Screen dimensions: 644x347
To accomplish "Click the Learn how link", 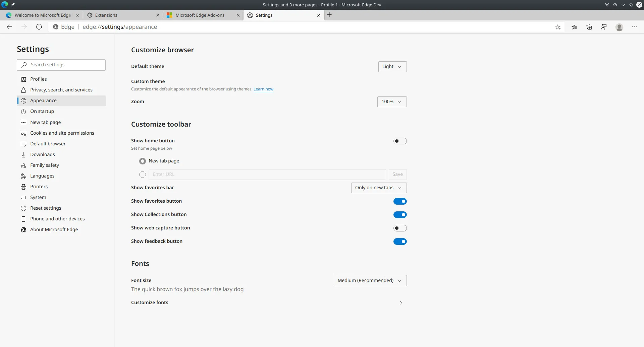I will tap(263, 89).
